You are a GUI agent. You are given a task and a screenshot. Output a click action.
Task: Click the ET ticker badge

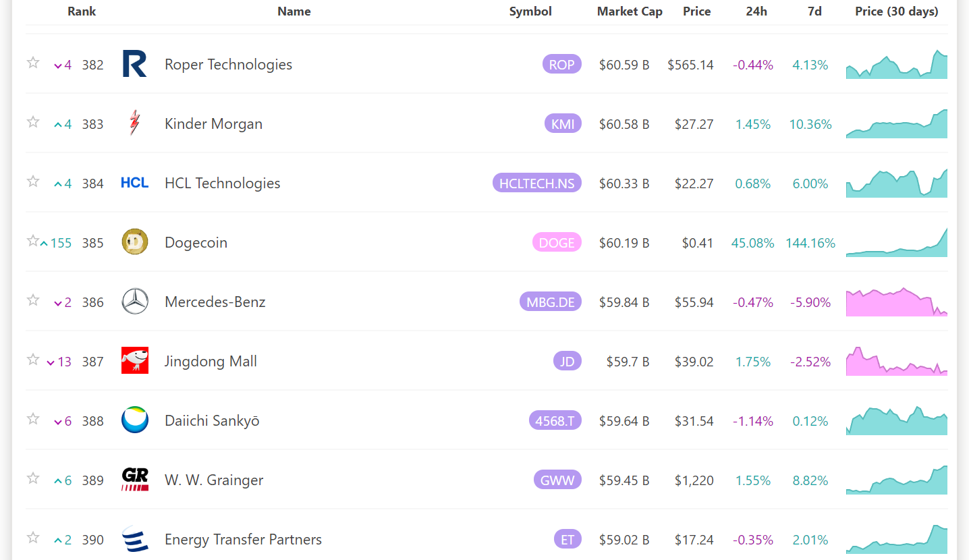(x=567, y=540)
